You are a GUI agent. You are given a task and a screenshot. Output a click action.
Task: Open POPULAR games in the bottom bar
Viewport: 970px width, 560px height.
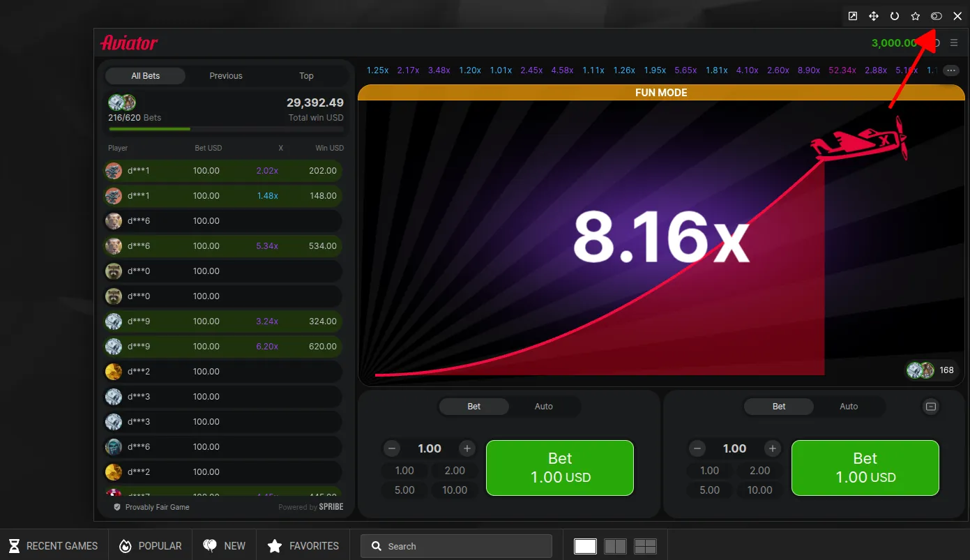150,546
